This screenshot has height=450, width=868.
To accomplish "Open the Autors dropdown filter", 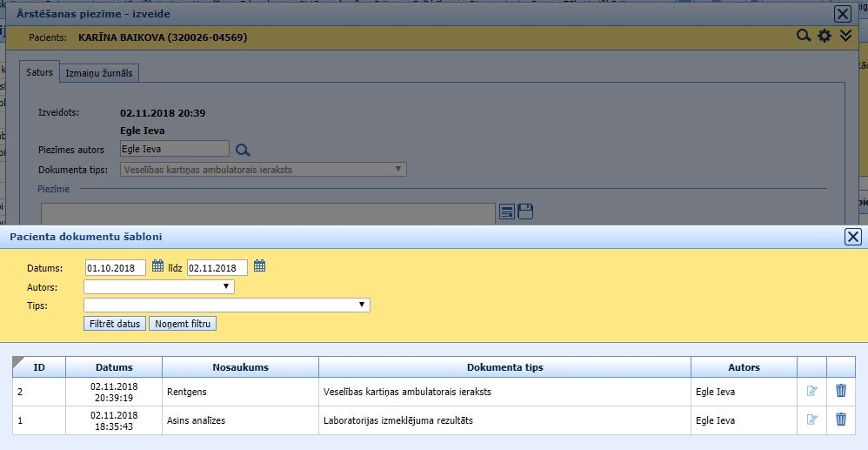I will point(158,285).
